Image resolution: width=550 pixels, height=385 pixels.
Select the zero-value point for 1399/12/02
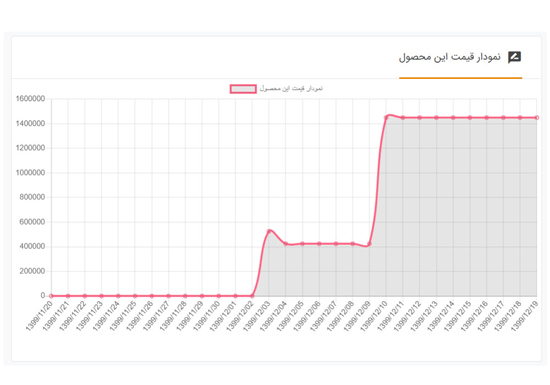[x=252, y=296]
